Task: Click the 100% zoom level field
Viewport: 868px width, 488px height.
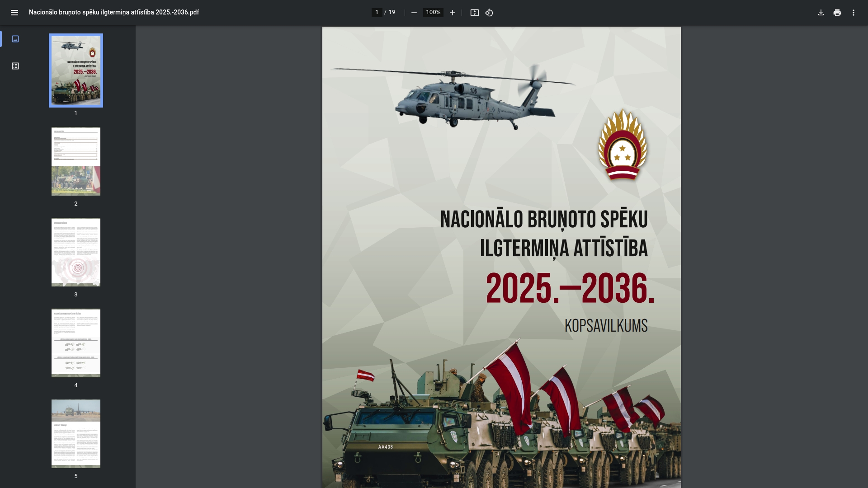Action: click(433, 13)
